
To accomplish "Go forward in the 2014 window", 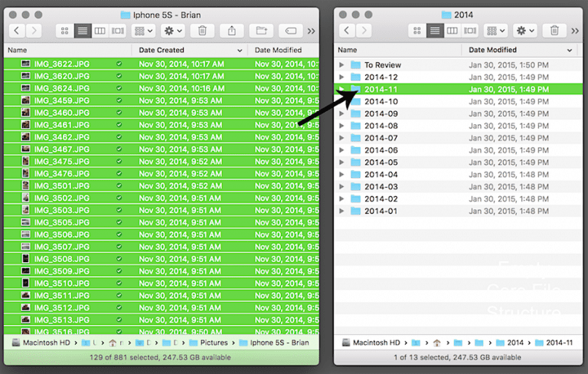I will point(364,31).
